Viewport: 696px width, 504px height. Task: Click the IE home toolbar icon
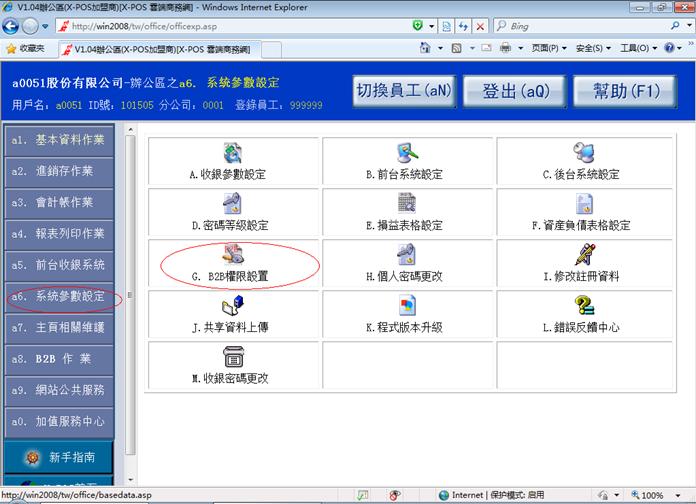427,48
